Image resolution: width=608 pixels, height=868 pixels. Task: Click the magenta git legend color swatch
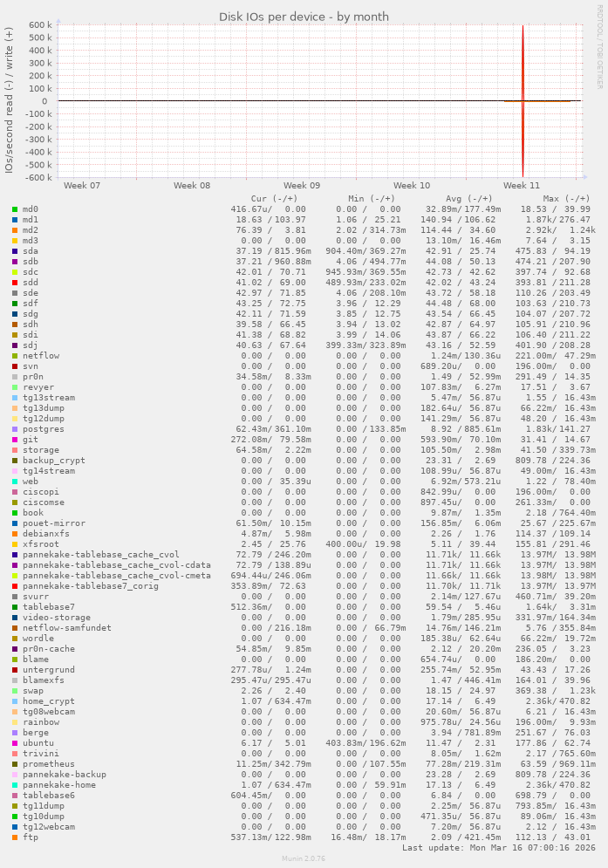tap(15, 440)
